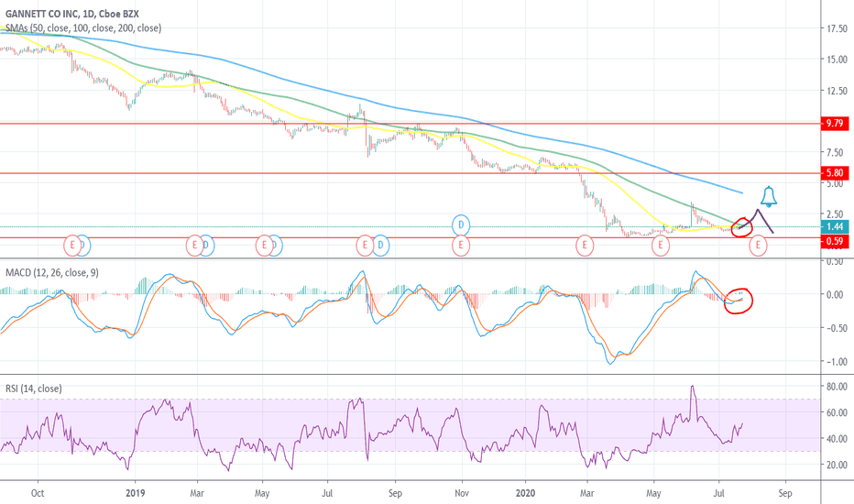
Task: Open earnings marker E near May 2020
Action: point(661,246)
